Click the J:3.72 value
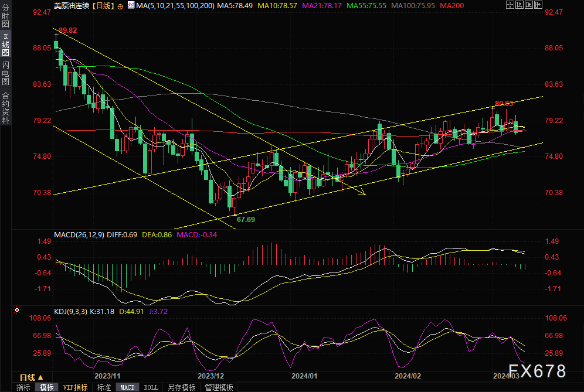 click(x=158, y=312)
